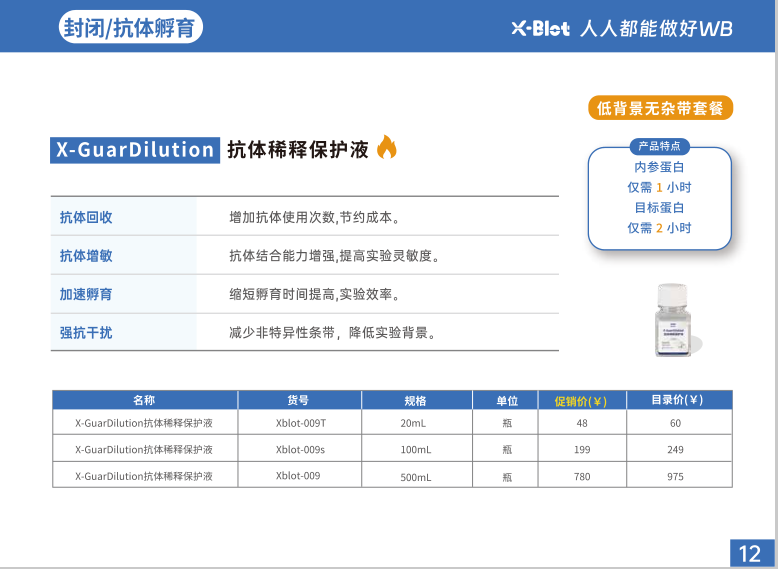
Task: Click text 缩短孵育时间提高,实验效率。
Action: click(315, 294)
